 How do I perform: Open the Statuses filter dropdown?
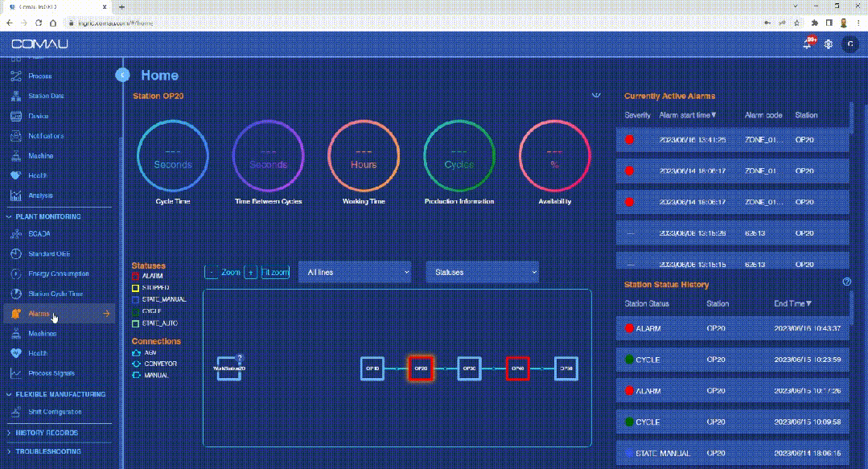(481, 273)
